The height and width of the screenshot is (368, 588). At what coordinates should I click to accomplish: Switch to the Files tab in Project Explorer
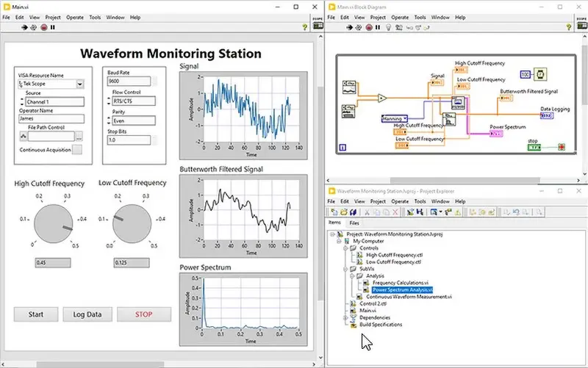(x=354, y=223)
